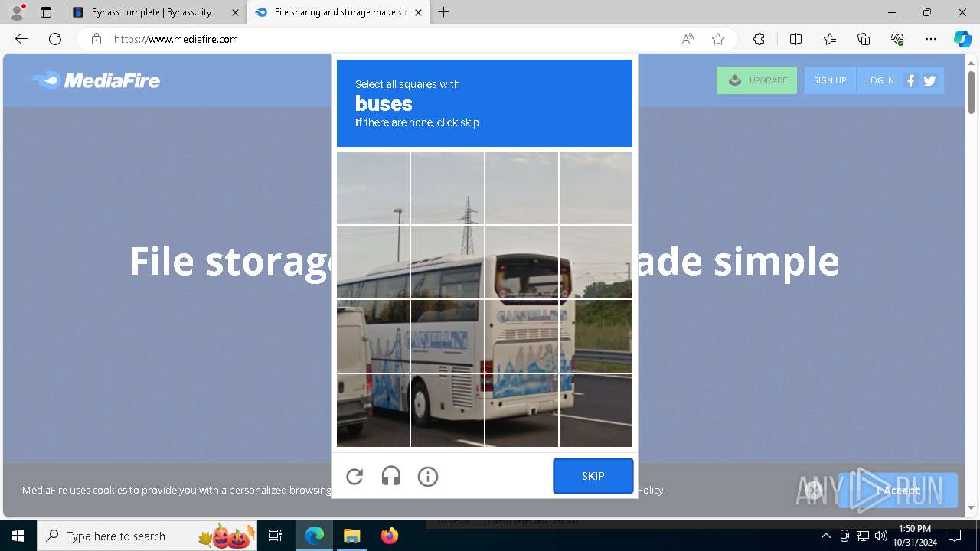
Task: Close the File sharing and storage tab
Action: [418, 12]
